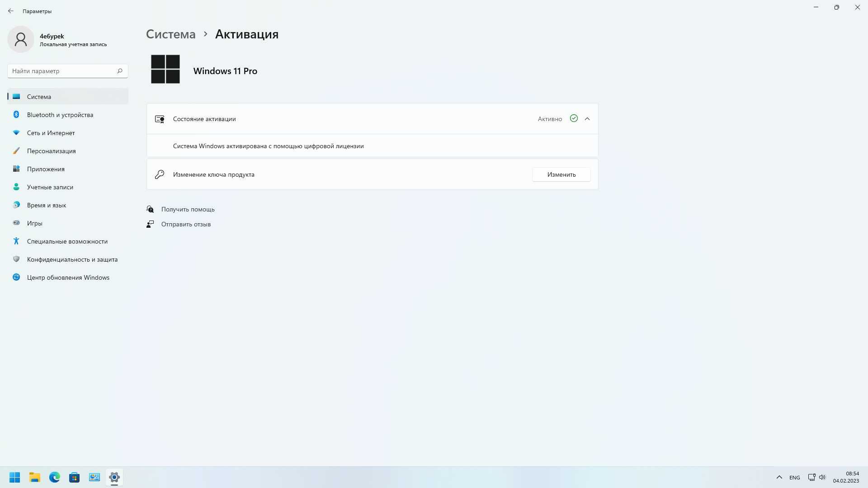Click the volume speaker tray icon
The image size is (868, 488).
822,477
